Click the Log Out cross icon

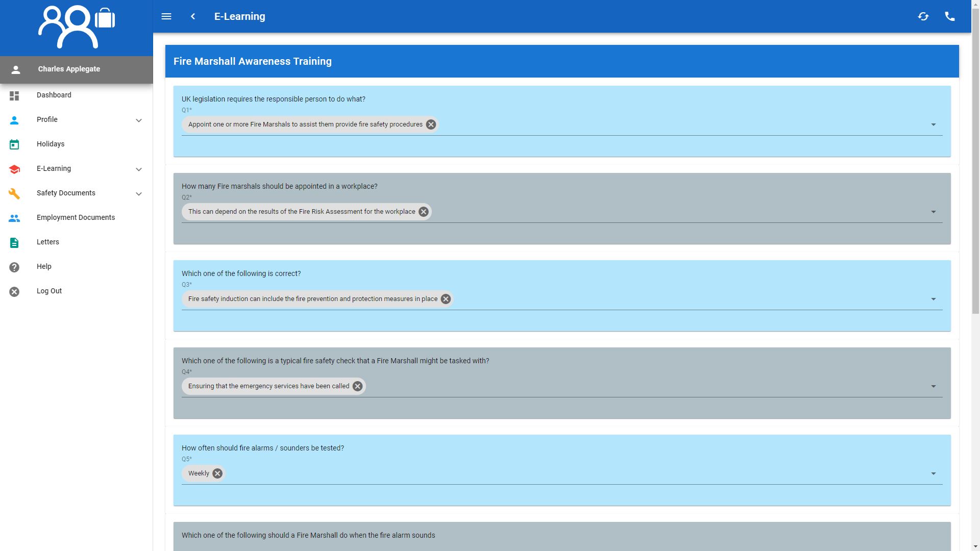14,291
